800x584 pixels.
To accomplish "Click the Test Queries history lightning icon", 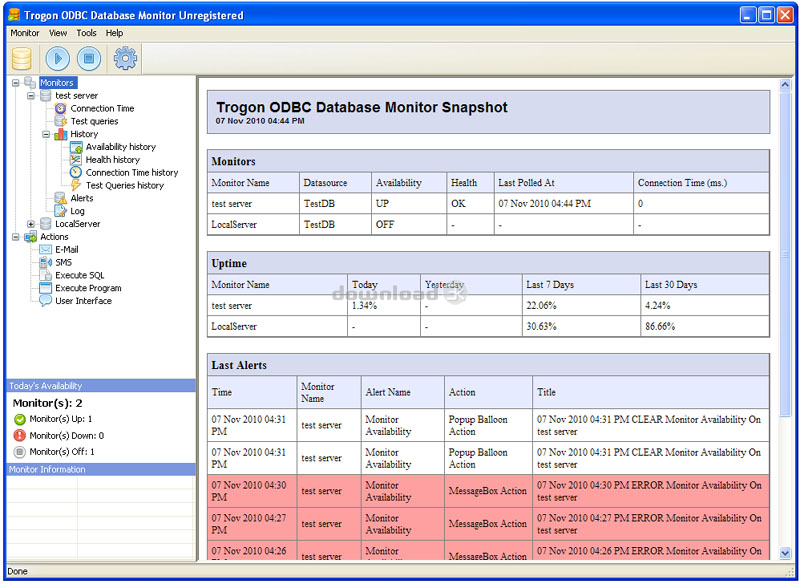I will tap(76, 185).
